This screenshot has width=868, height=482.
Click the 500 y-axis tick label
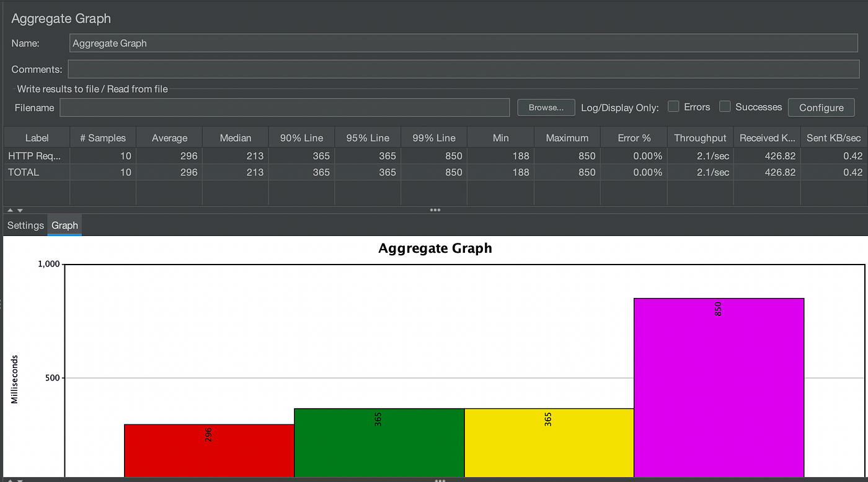(x=52, y=378)
